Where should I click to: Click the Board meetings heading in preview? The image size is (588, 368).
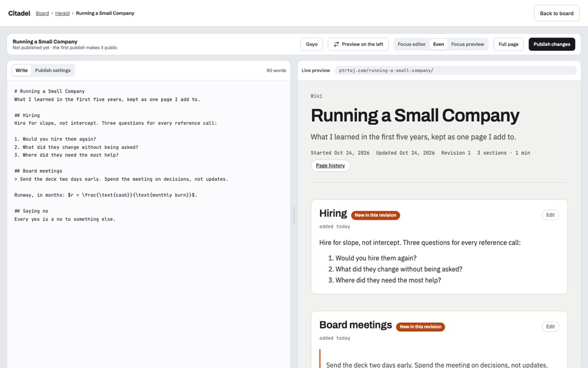356,325
